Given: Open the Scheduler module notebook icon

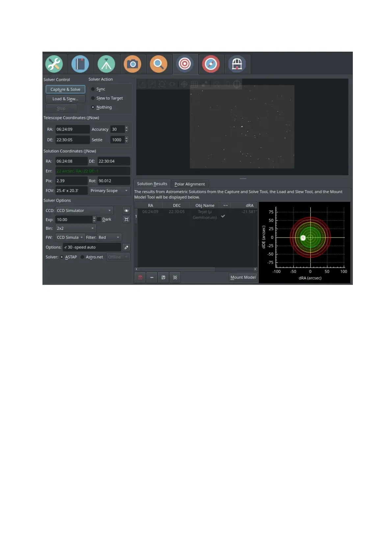Looking at the screenshot, I should pos(80,64).
